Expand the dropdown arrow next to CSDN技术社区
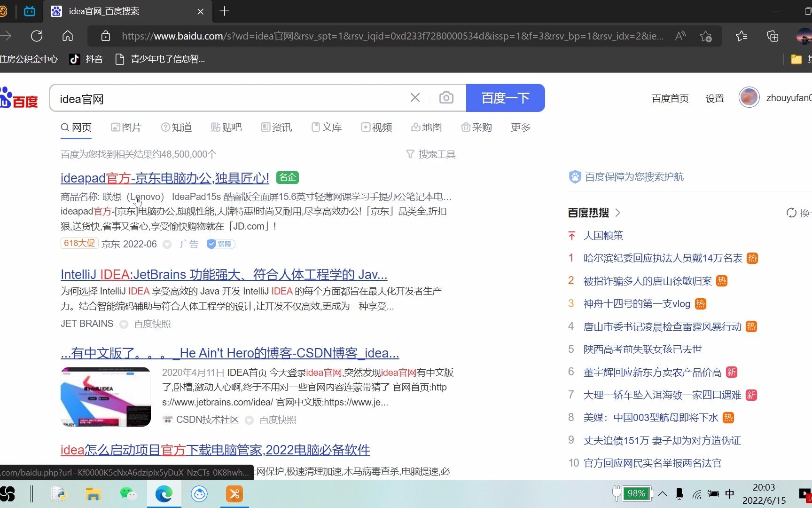Viewport: 812px width, 508px height. point(249,420)
